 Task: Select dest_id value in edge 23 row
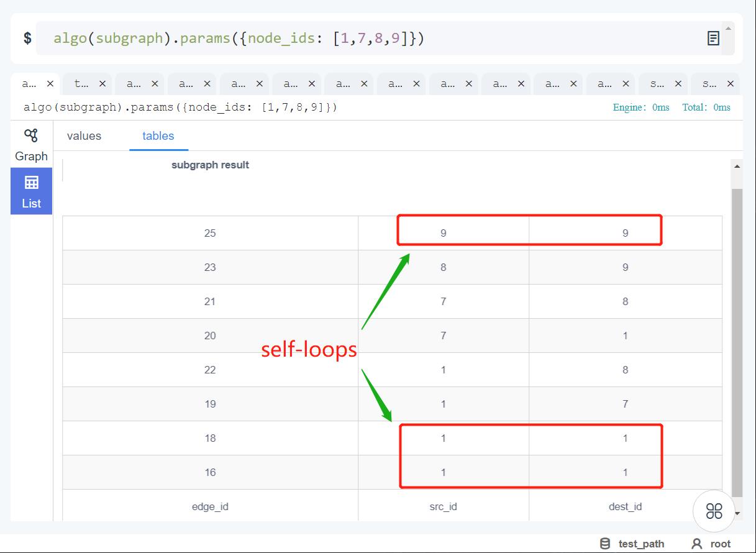click(625, 267)
